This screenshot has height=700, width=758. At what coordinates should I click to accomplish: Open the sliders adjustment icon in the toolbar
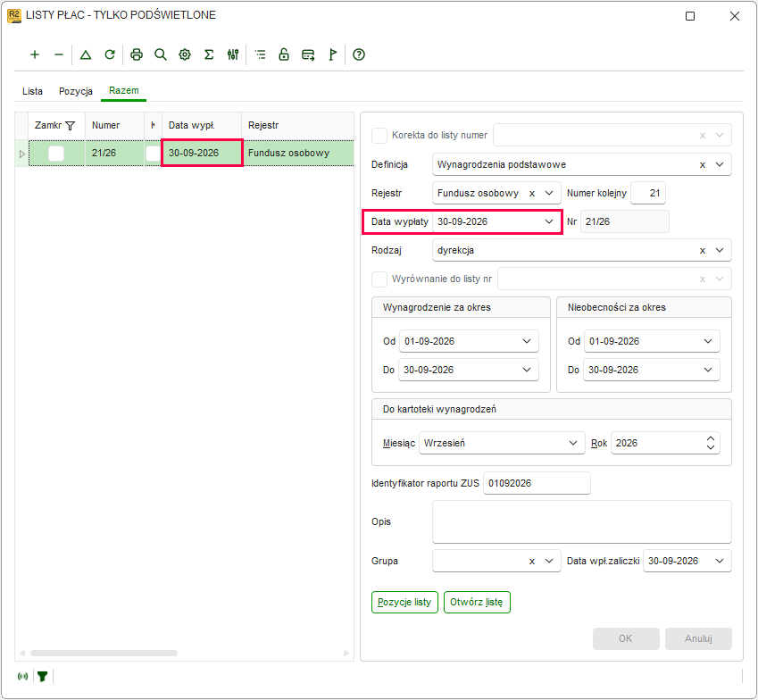coord(233,54)
